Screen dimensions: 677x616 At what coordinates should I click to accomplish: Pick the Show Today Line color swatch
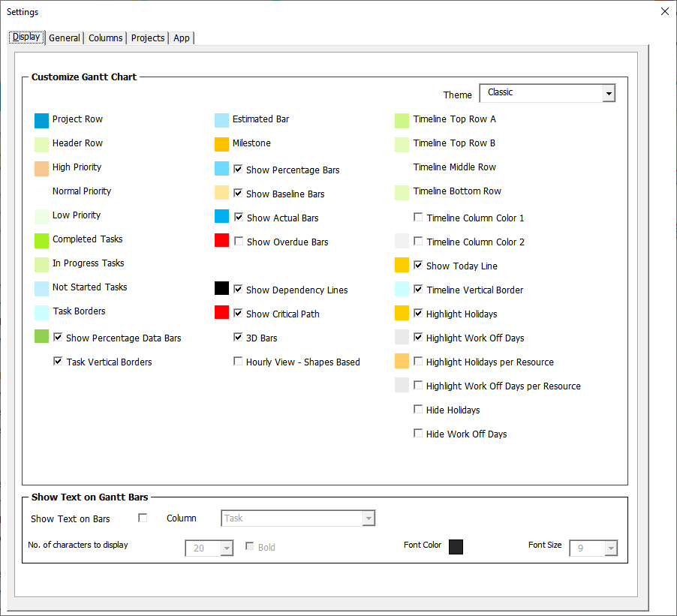[x=402, y=265]
